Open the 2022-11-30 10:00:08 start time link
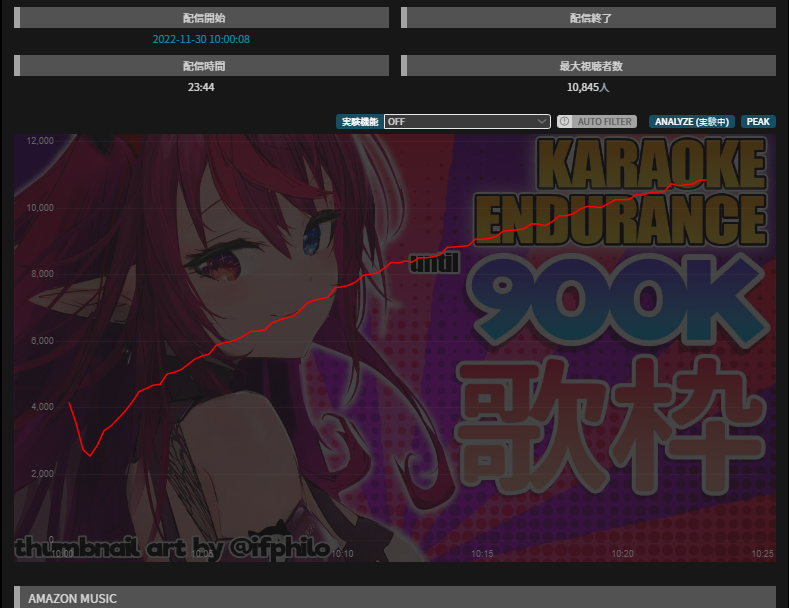 pyautogui.click(x=201, y=39)
